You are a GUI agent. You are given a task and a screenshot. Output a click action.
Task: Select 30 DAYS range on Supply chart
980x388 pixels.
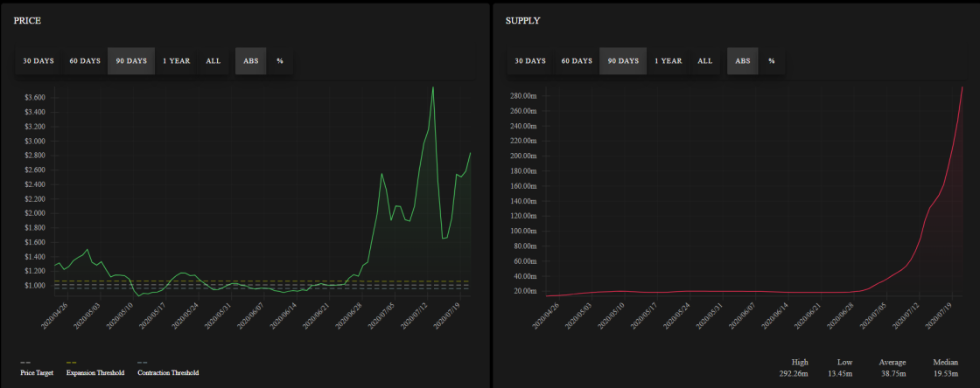point(530,61)
